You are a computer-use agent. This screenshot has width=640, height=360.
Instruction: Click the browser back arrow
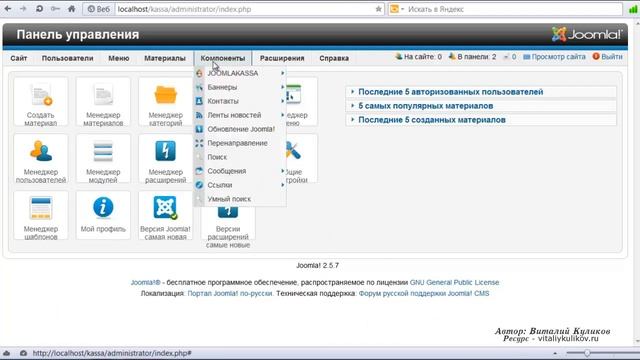pyautogui.click(x=8, y=9)
